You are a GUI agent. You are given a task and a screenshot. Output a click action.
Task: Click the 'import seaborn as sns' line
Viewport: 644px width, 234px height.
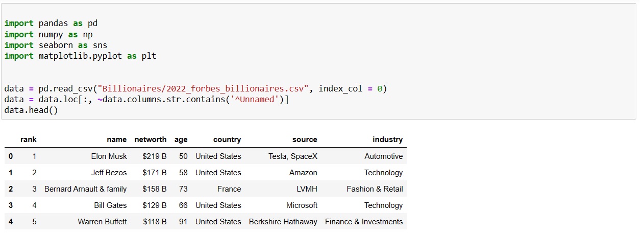tap(56, 45)
